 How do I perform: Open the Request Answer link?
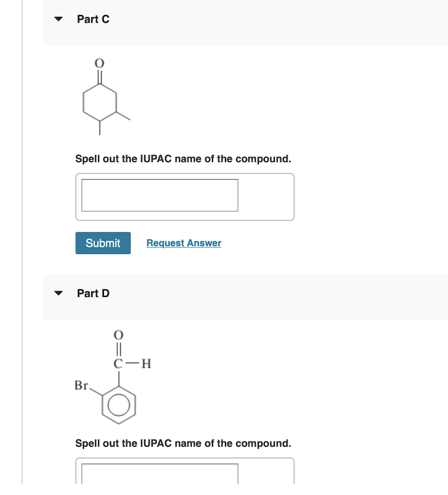tap(183, 243)
